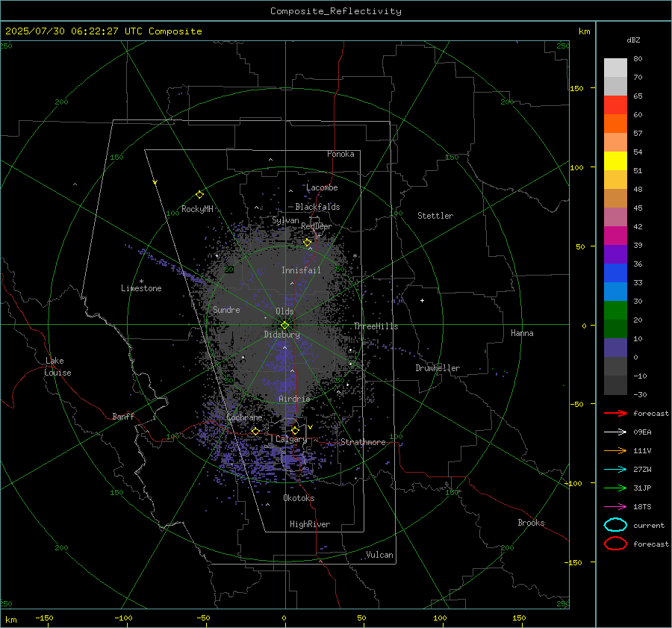Click the red forecast ellipse icon
Screen dimensions: 672x628
pyautogui.click(x=615, y=544)
